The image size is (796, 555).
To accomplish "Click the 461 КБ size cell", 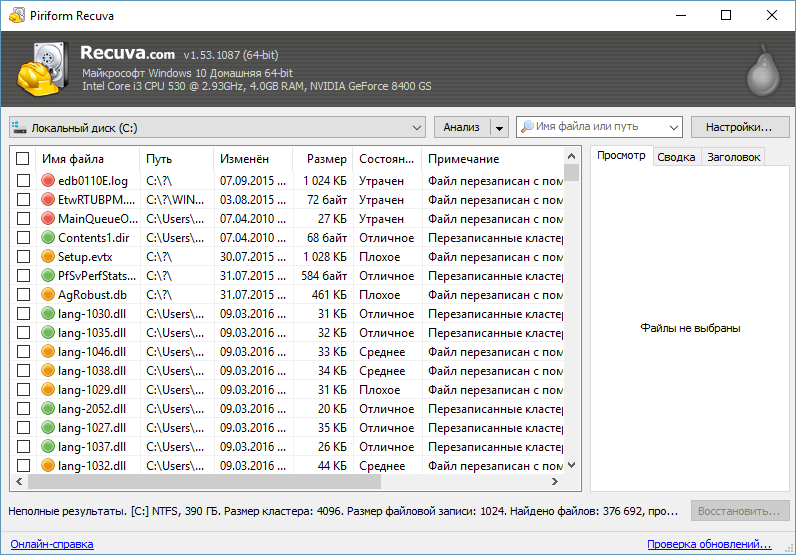I will point(329,295).
